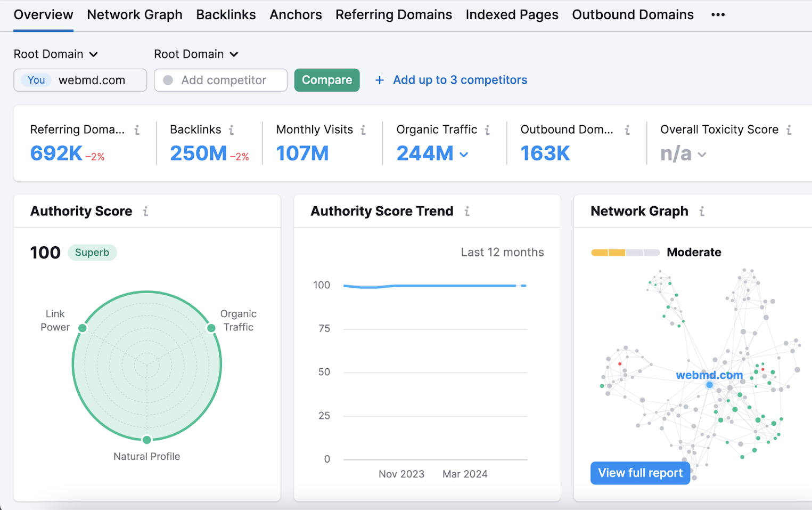Viewport: 812px width, 510px height.
Task: Switch to the Backlinks tab
Action: 226,15
